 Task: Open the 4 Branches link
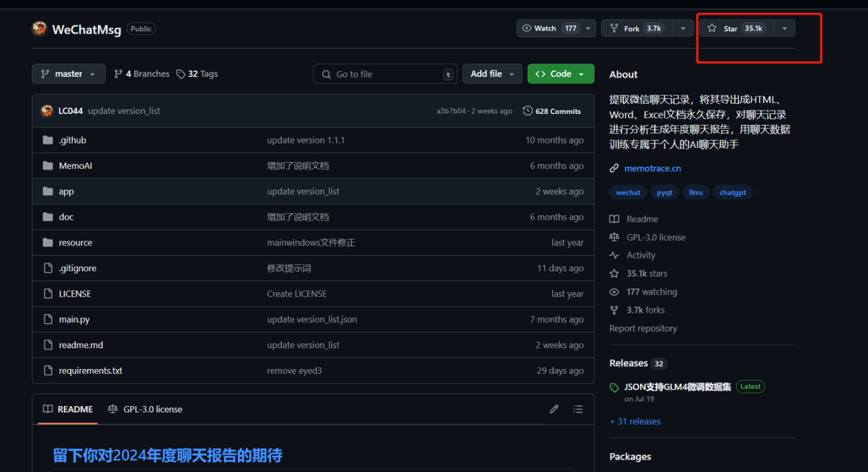coord(142,74)
